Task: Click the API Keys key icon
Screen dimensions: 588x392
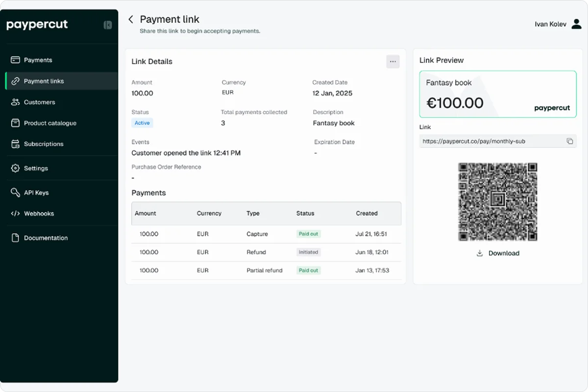Action: pyautogui.click(x=15, y=193)
